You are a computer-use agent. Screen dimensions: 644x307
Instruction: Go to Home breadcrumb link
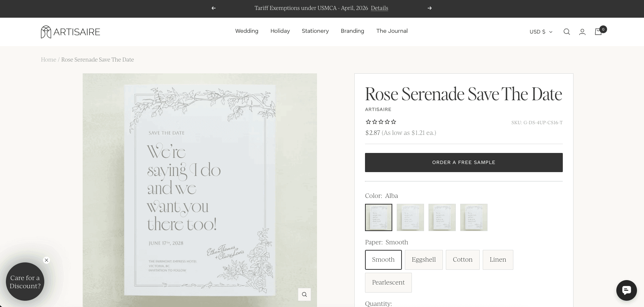click(48, 60)
